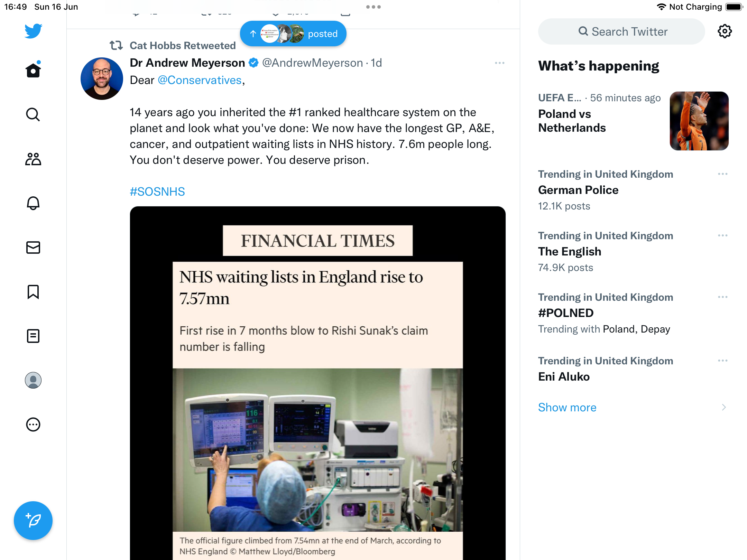Go to Home timeline icon

click(x=33, y=70)
